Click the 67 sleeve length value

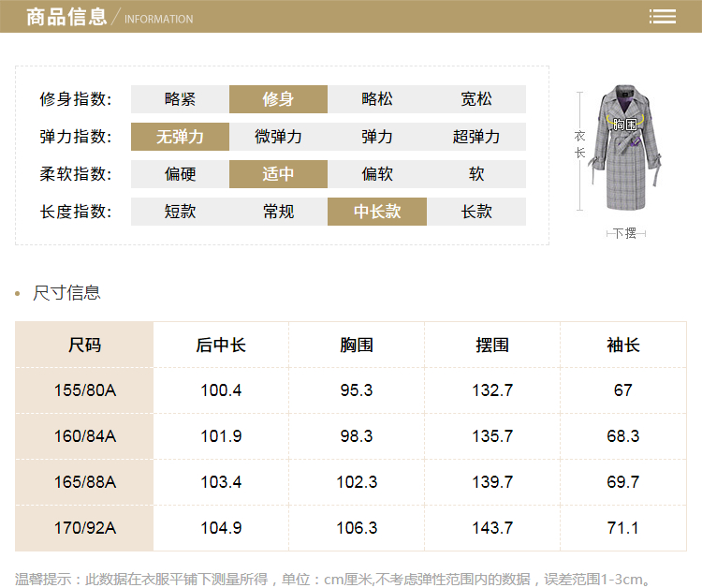click(623, 390)
